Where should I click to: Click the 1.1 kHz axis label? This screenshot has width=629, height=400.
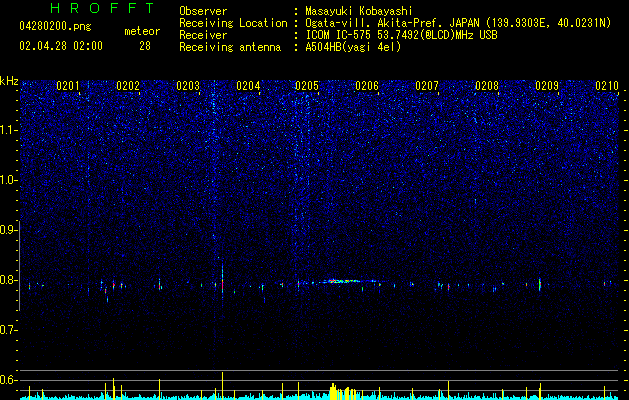(8, 130)
